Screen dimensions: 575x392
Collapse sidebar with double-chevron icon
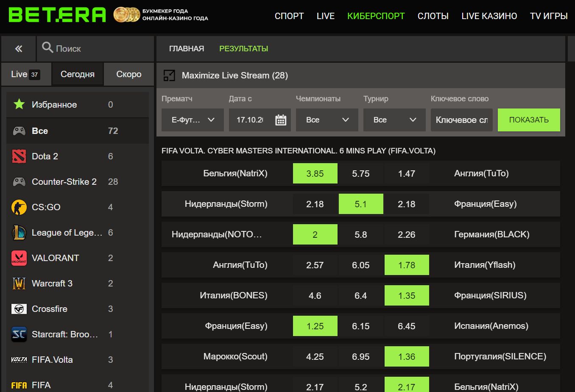[19, 49]
